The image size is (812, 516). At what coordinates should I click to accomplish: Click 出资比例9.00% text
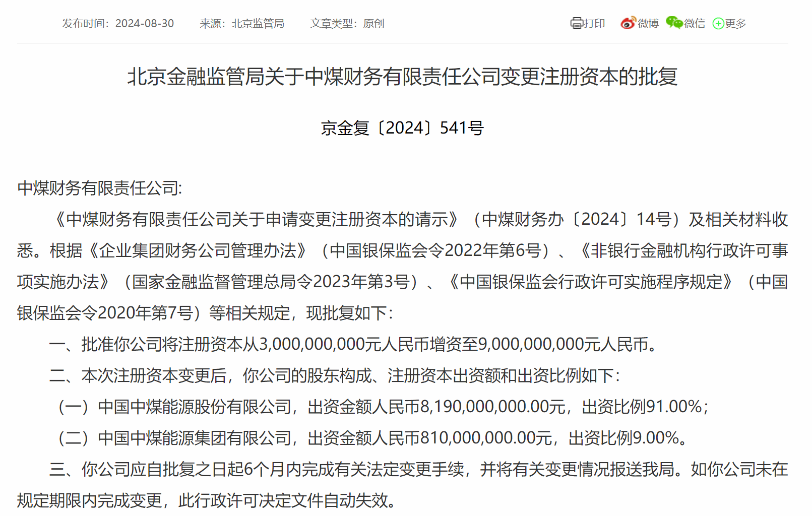pyautogui.click(x=624, y=438)
